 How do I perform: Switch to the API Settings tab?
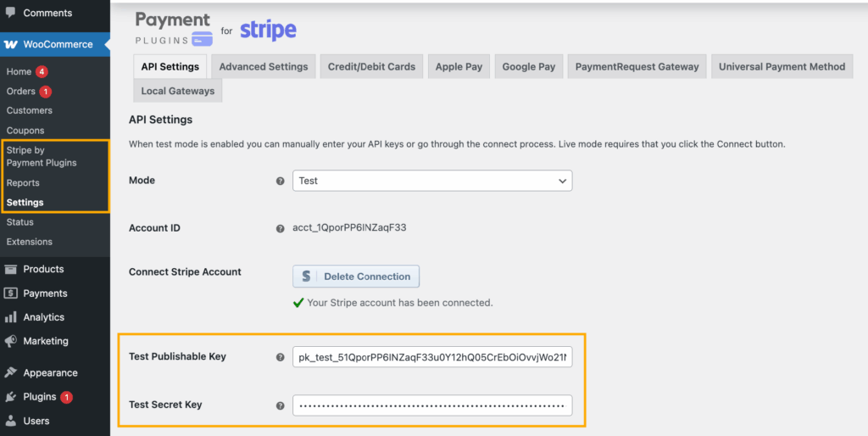pyautogui.click(x=170, y=66)
